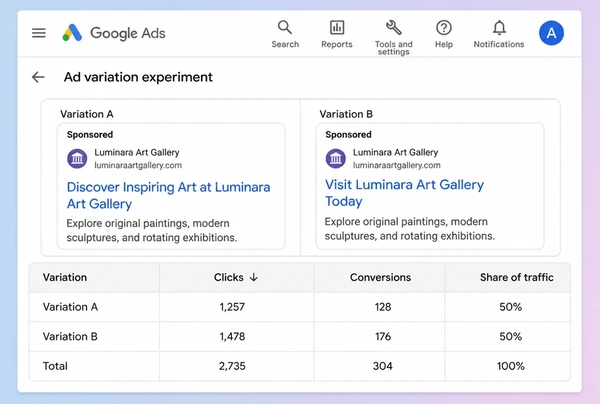Click clicks value 1,478

pos(232,337)
